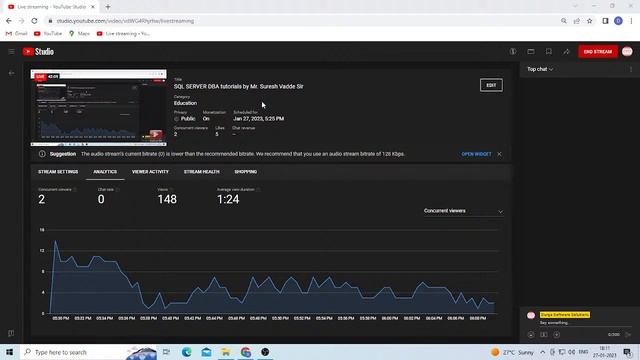Open the YouTube bookmark
This screenshot has height=360, width=640.
[x=48, y=33]
